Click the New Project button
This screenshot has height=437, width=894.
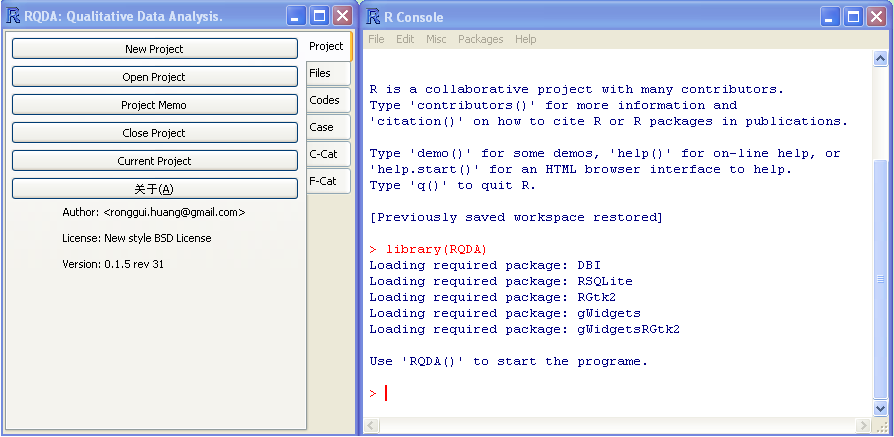click(x=154, y=49)
